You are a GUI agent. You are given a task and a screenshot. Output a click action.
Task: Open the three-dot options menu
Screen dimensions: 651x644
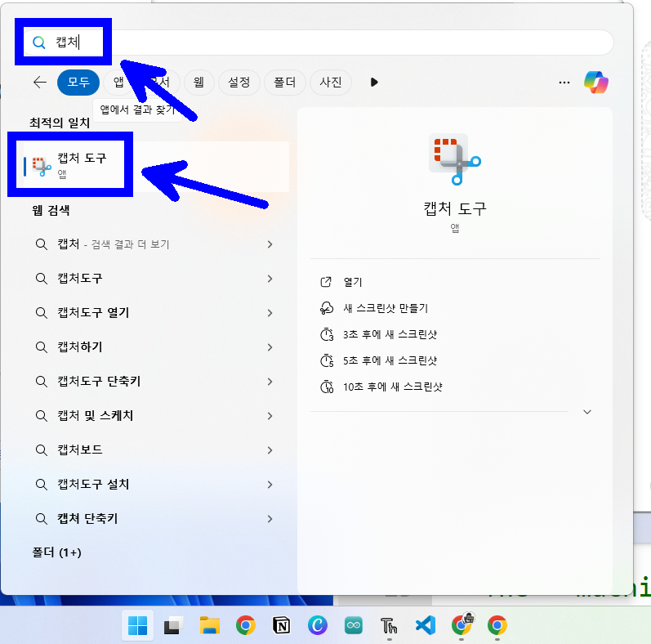pos(564,83)
